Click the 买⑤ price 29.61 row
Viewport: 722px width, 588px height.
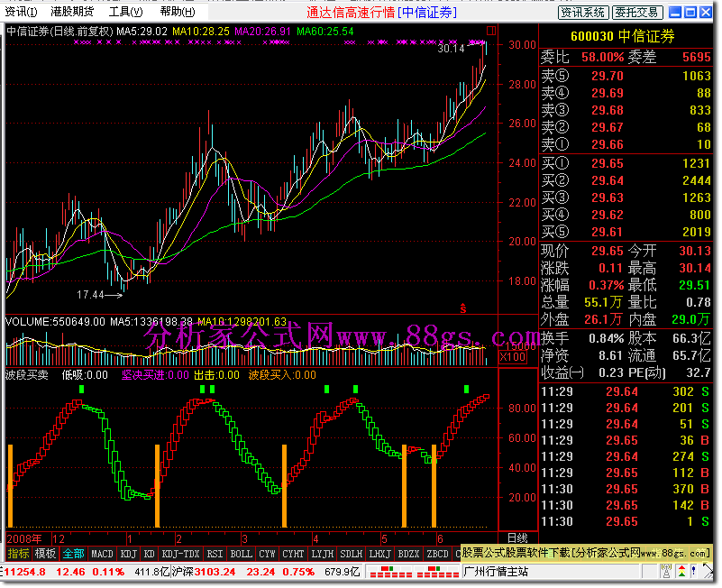pos(626,232)
